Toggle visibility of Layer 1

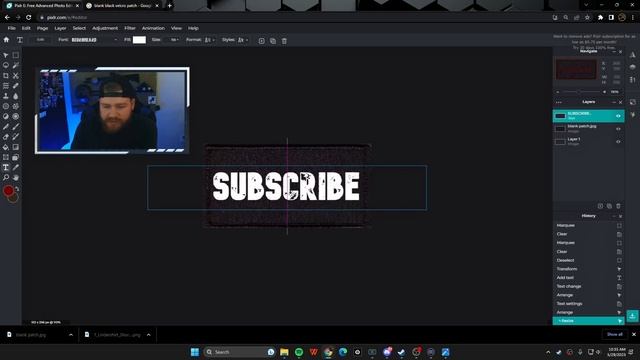click(x=618, y=142)
